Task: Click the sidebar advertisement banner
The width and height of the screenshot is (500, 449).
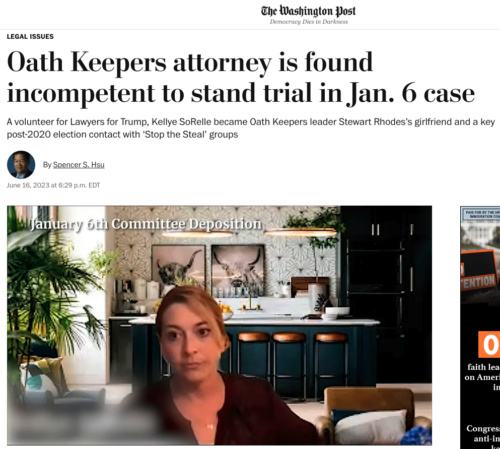Action: tap(480, 327)
